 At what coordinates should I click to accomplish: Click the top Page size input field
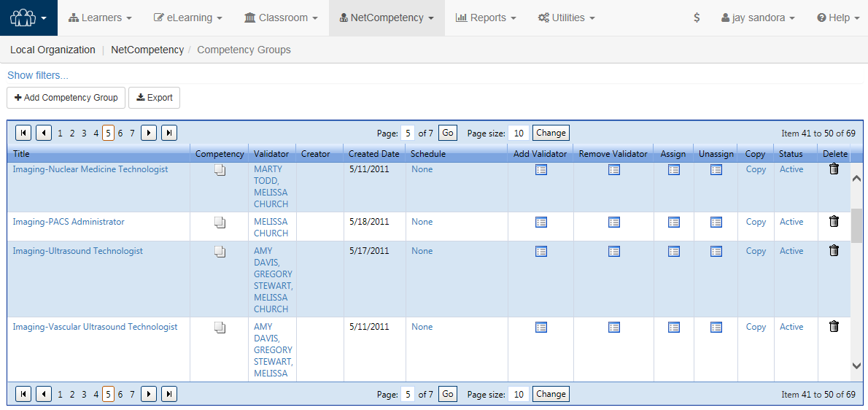[x=518, y=133]
